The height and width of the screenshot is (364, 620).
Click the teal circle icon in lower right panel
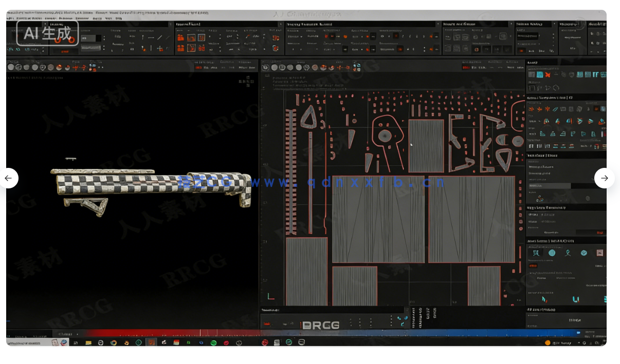tap(552, 253)
